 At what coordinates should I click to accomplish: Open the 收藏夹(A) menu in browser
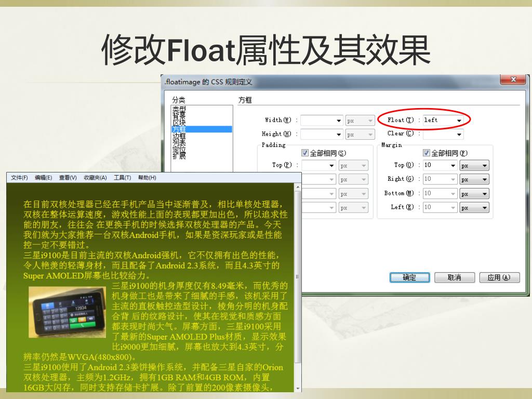pyautogui.click(x=96, y=178)
